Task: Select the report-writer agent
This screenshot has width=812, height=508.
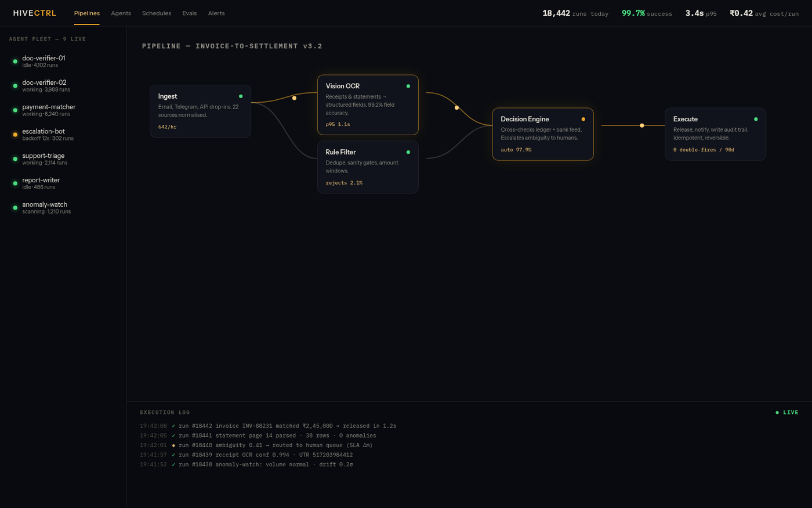Action: [63, 183]
